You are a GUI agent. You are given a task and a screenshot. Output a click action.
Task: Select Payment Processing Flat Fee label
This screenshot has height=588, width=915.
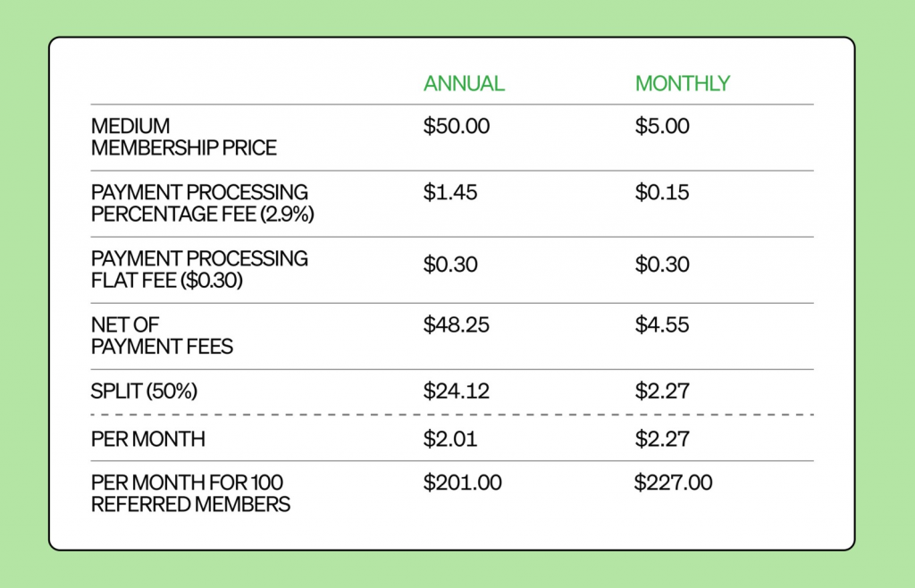coord(199,270)
